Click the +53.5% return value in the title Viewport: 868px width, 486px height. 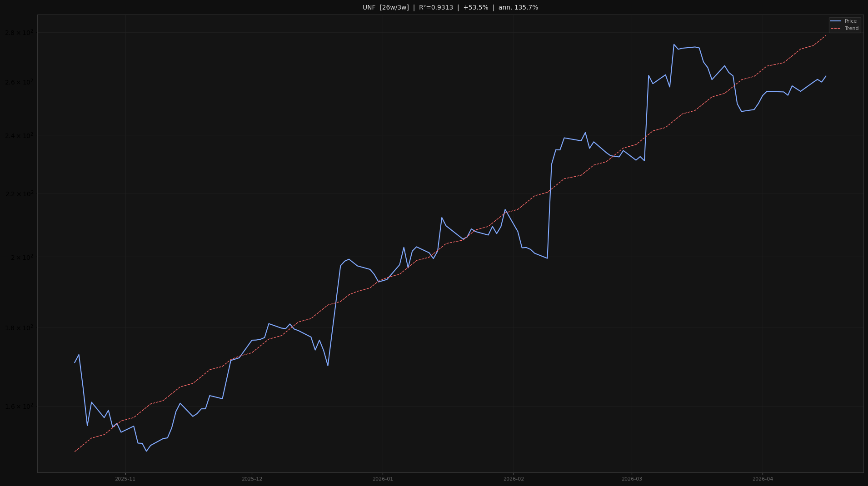coord(475,7)
